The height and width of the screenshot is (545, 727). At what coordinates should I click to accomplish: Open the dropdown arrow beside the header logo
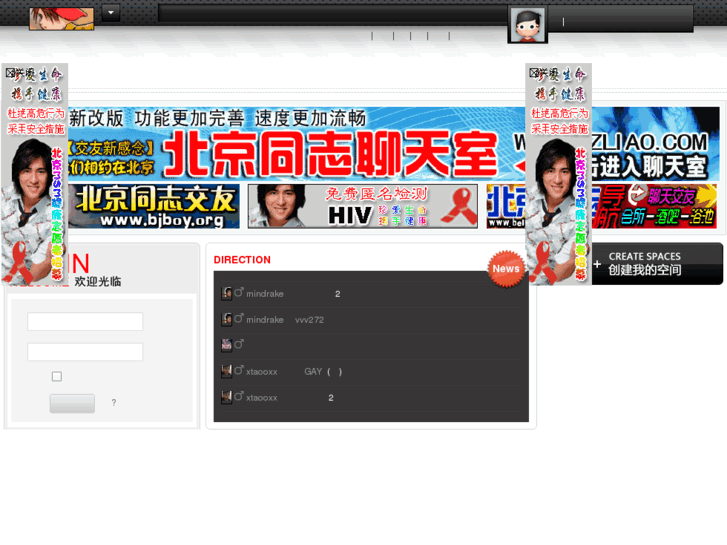(x=111, y=13)
